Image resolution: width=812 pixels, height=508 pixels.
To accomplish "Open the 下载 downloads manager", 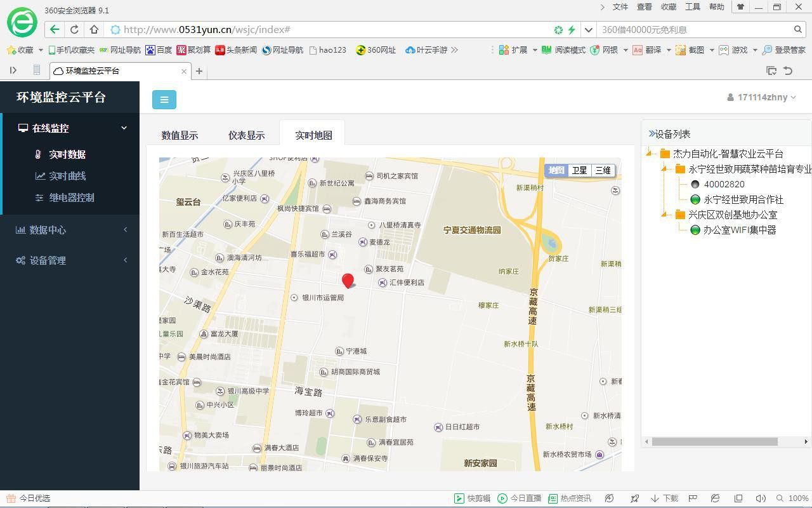I will [x=665, y=498].
